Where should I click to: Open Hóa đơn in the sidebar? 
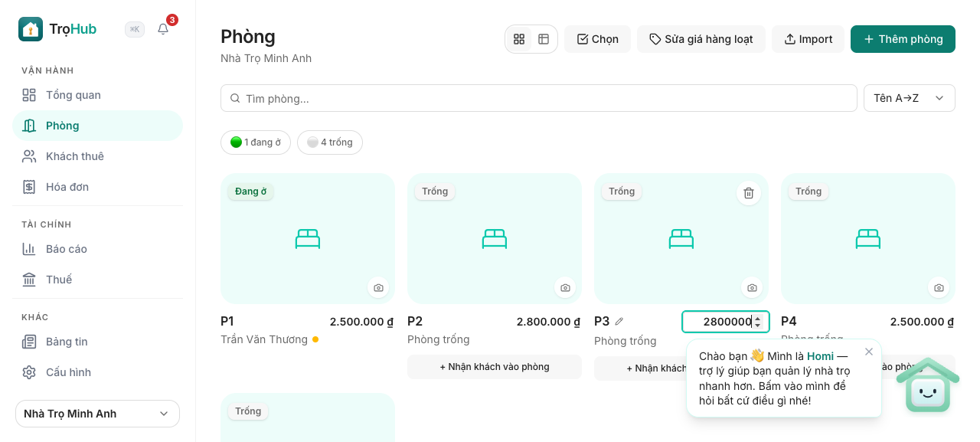(x=98, y=187)
